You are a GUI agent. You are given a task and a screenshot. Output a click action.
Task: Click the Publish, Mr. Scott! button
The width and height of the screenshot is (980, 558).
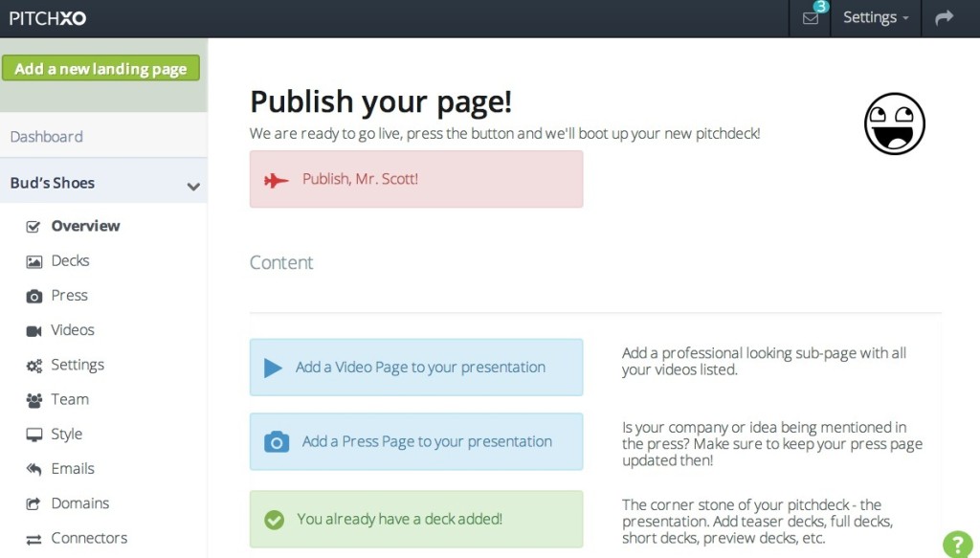[x=416, y=179]
